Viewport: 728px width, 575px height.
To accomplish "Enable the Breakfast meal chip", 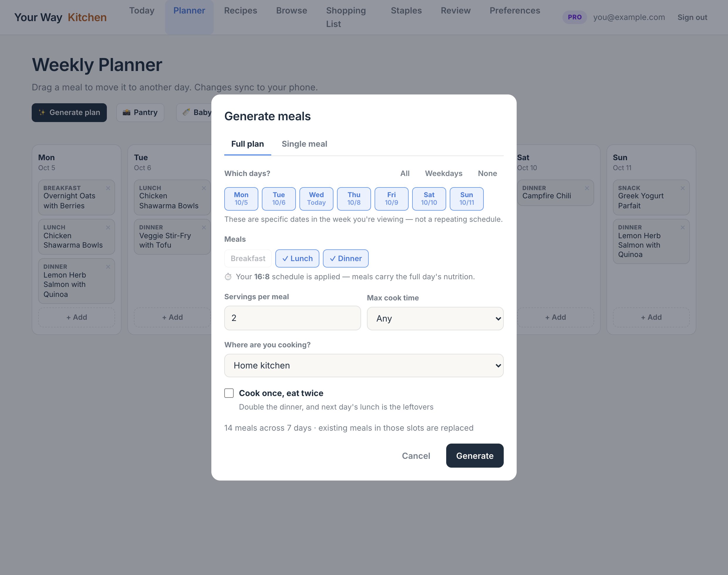I will click(248, 258).
